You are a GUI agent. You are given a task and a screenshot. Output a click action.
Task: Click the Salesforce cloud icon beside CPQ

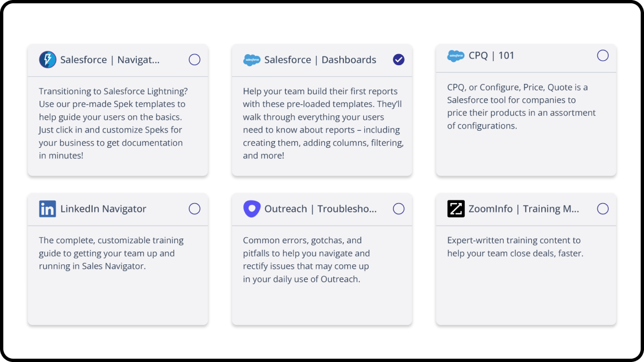click(x=456, y=56)
